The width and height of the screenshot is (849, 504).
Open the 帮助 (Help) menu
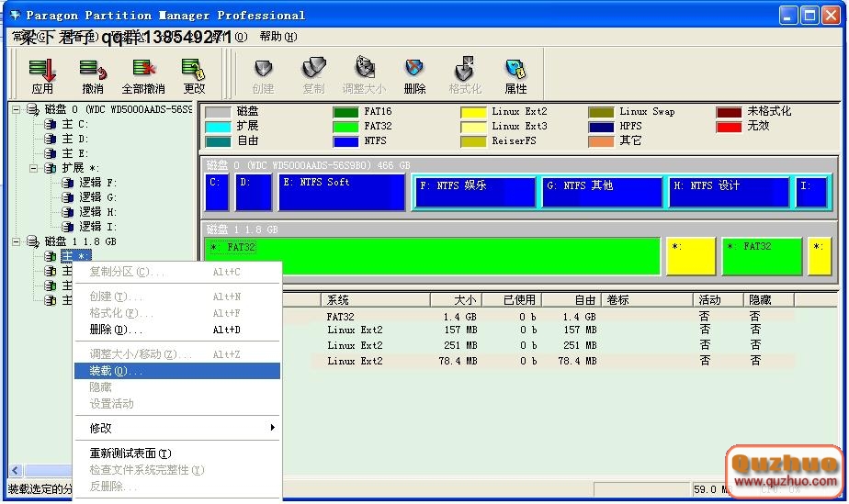(277, 37)
